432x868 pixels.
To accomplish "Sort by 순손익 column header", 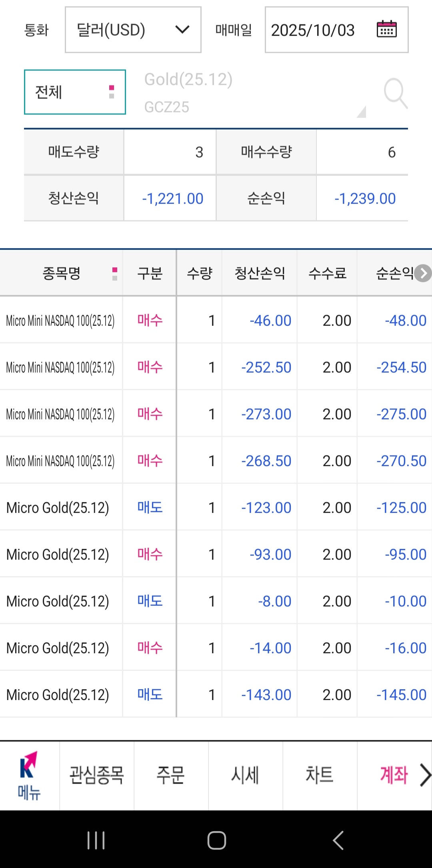I will 394,273.
